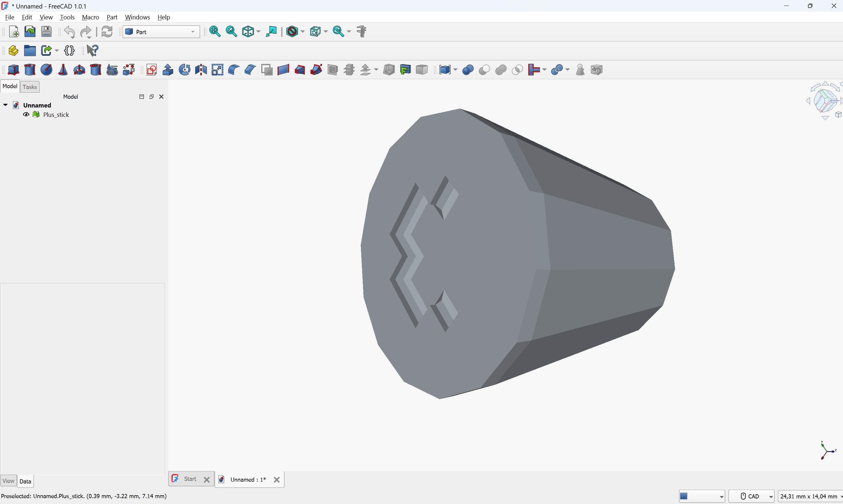843x504 pixels.
Task: Open the CAD navigation style dropdown
Action: (x=752, y=496)
